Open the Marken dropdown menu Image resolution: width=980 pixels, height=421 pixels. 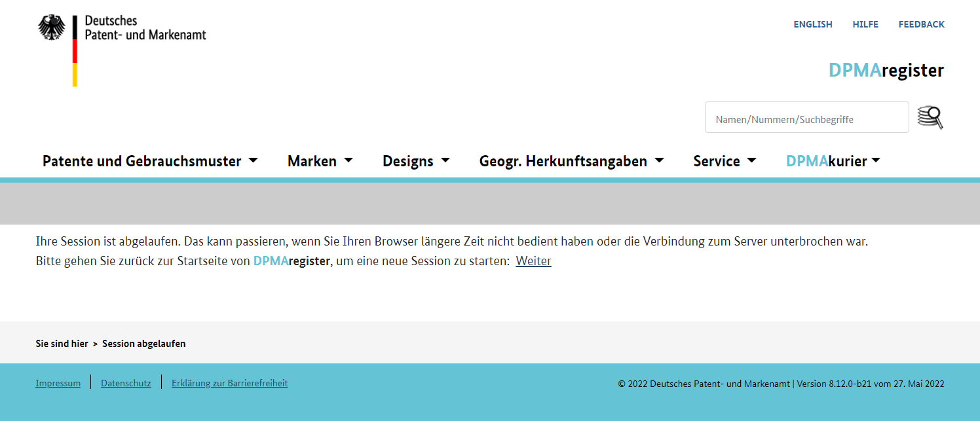click(320, 161)
